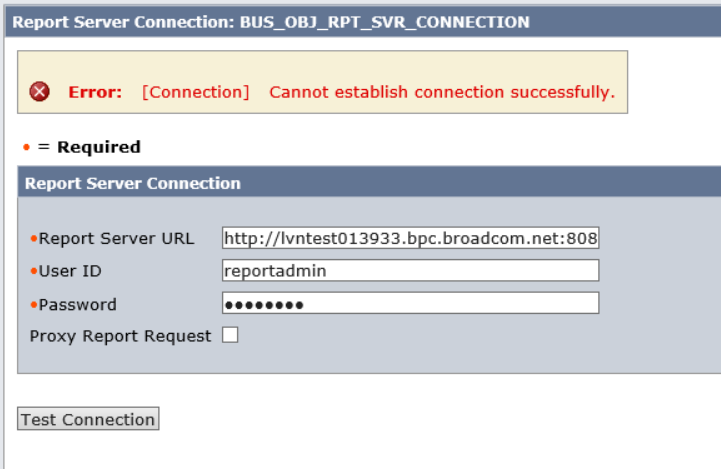This screenshot has height=469, width=721.
Task: Click the '[Connection]' text in the error banner
Action: coord(195,92)
